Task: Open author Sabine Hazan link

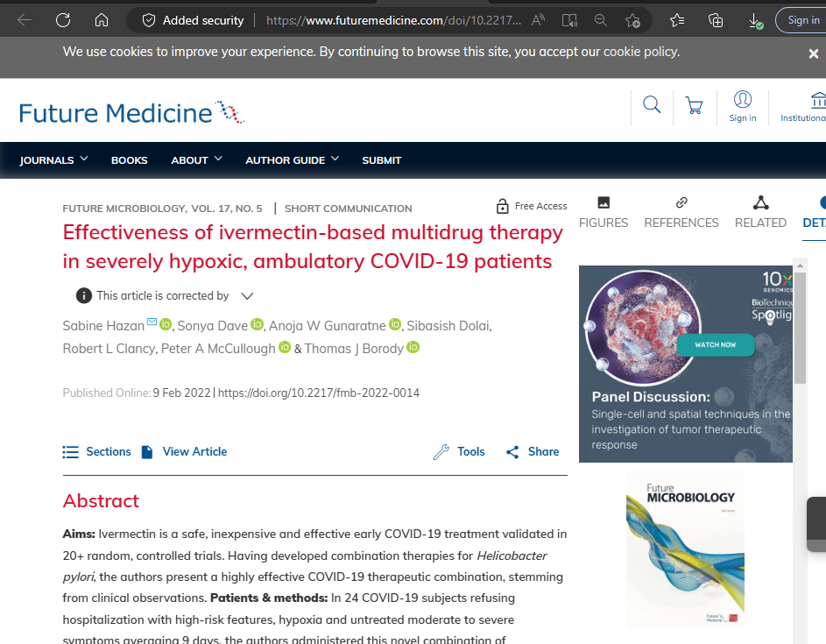Action: pos(103,326)
